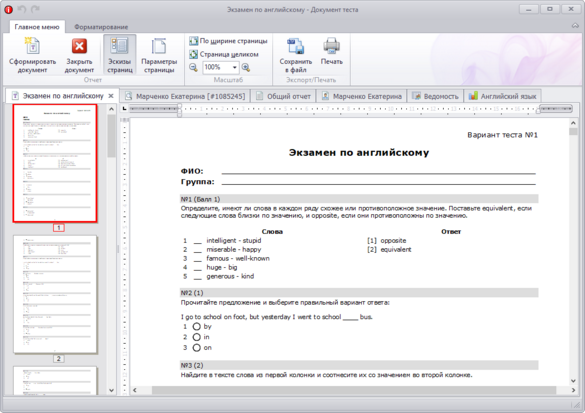Click the zoom in magnifier icon
The image size is (585, 413).
click(x=246, y=68)
